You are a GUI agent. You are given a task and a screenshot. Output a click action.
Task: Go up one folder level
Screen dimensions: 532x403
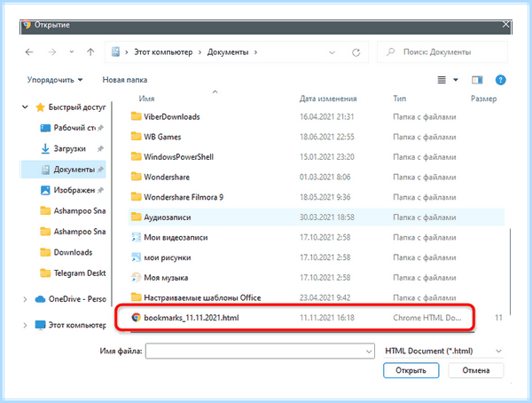point(90,52)
